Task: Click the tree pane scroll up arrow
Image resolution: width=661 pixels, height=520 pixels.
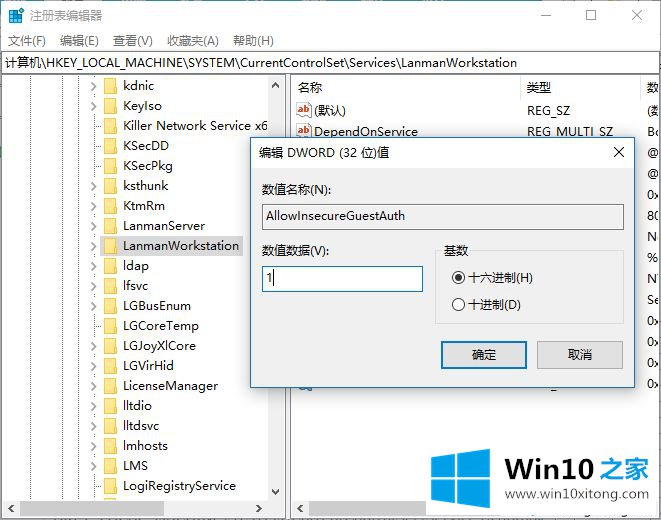Action: pos(275,86)
